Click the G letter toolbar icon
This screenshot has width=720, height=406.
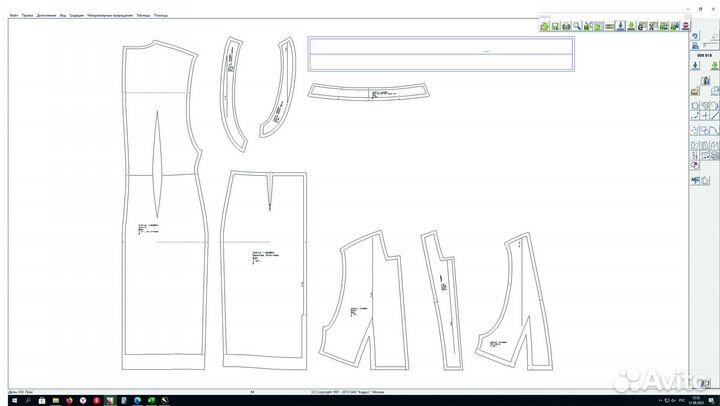642,27
